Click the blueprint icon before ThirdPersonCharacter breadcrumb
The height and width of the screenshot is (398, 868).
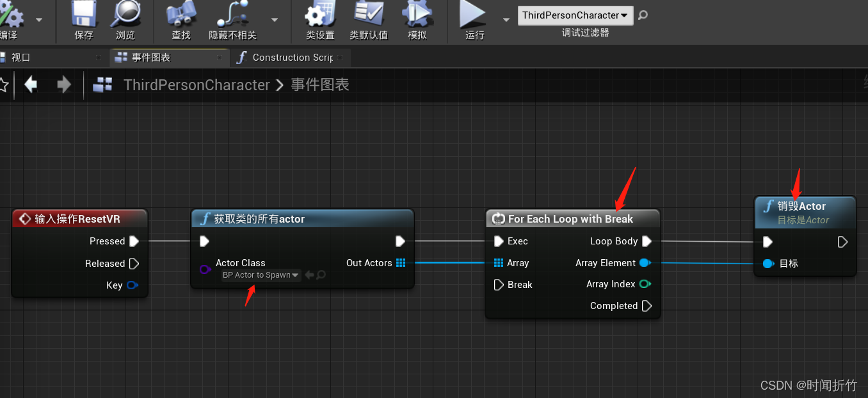click(102, 84)
